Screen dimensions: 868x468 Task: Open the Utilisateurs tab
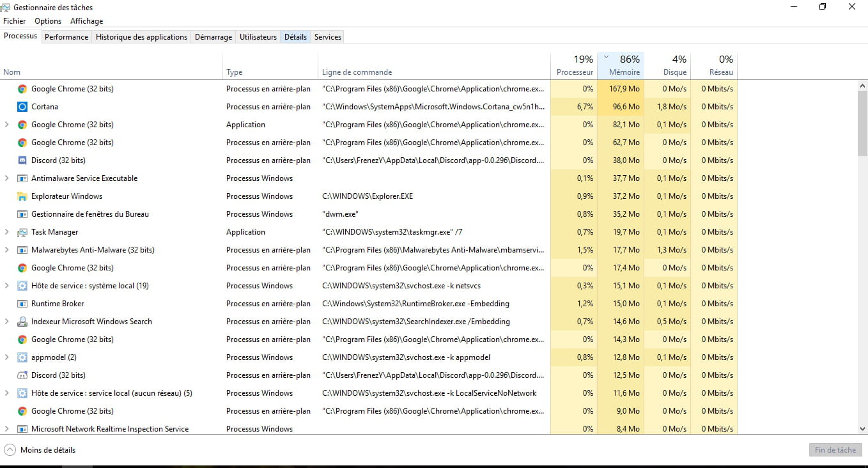click(258, 37)
